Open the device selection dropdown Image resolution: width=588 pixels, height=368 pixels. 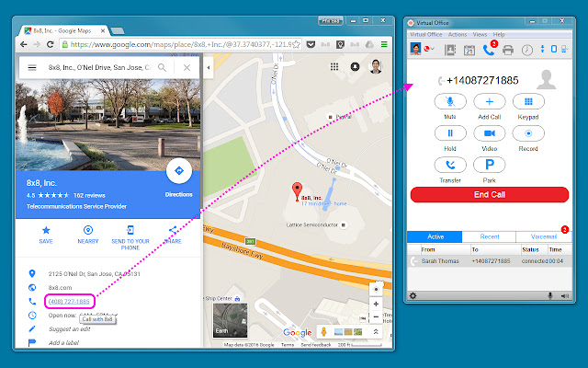(565, 49)
